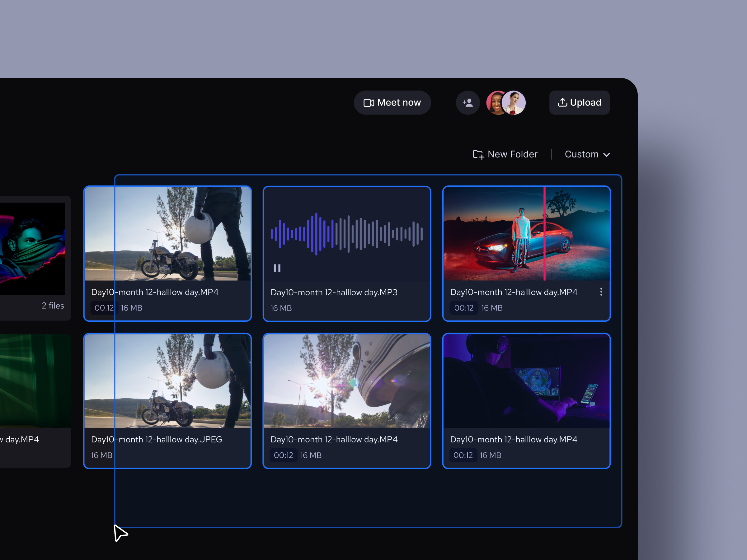Open the helmet close-up sun flare video

click(x=347, y=381)
